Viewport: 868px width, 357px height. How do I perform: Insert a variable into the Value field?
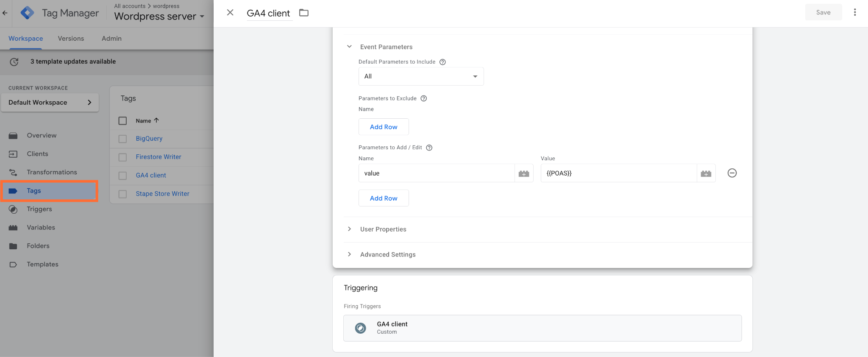pos(706,173)
